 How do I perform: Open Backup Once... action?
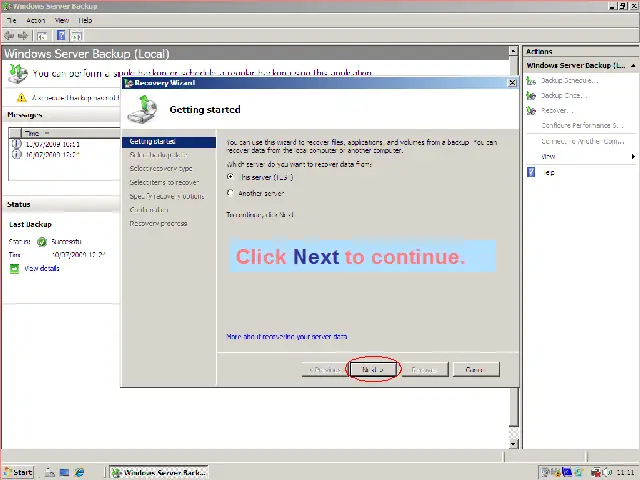(564, 96)
